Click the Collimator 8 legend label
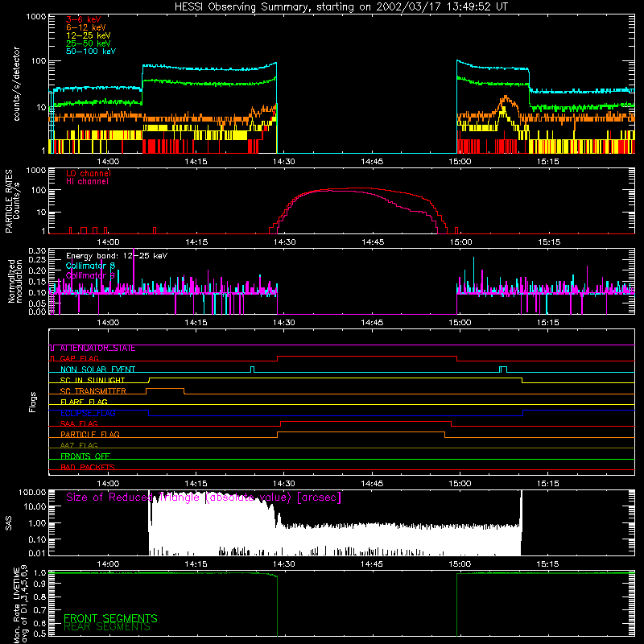Screen dimensions: 644x644 [90, 266]
